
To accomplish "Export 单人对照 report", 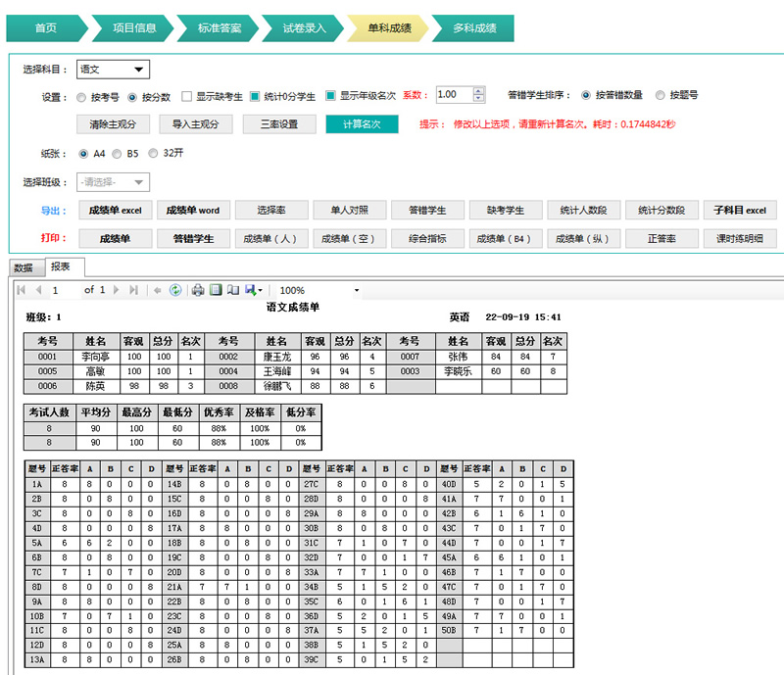I will (x=350, y=211).
